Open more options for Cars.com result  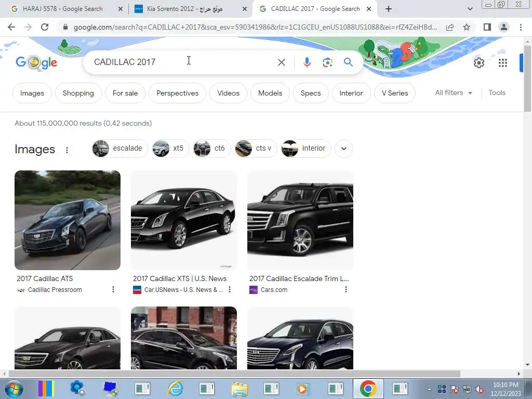(x=345, y=289)
